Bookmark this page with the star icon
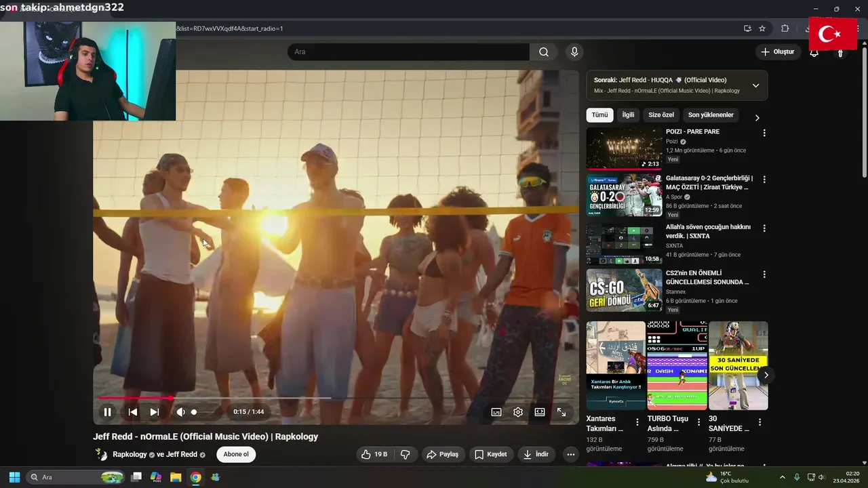 tap(762, 28)
